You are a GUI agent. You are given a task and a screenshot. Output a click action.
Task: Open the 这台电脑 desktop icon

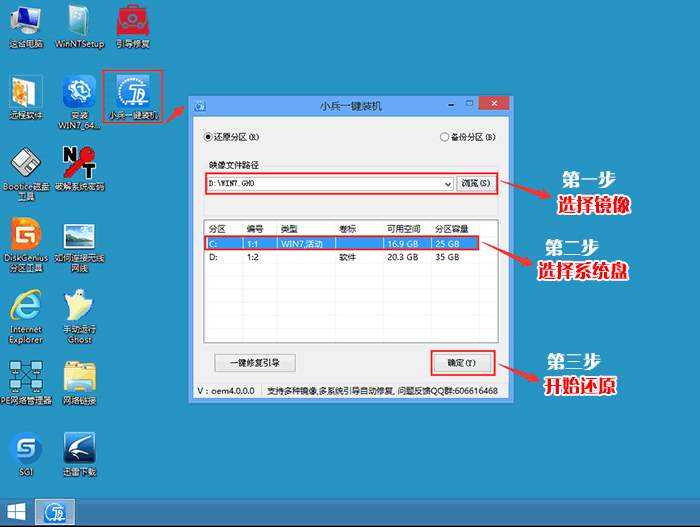26,26
